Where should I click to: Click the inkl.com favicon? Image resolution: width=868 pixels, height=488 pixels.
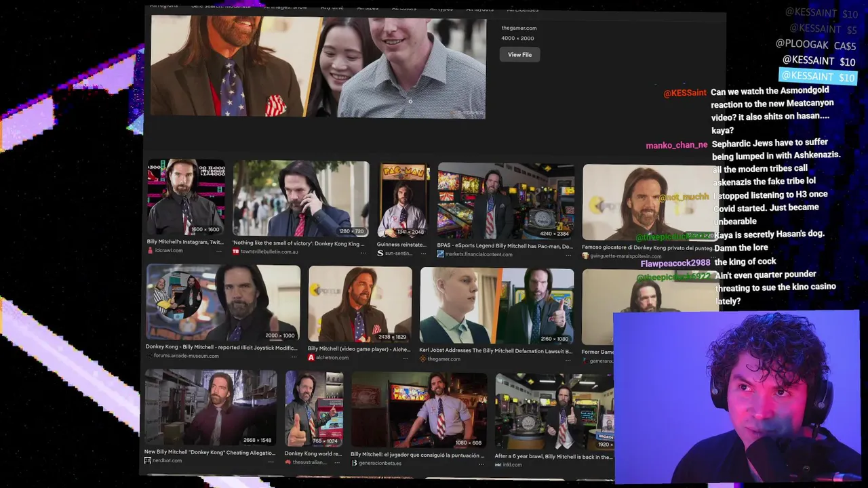pyautogui.click(x=498, y=465)
